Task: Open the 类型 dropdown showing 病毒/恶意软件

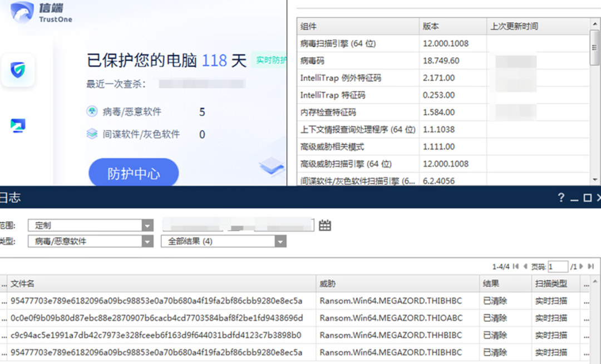Action: pos(89,241)
